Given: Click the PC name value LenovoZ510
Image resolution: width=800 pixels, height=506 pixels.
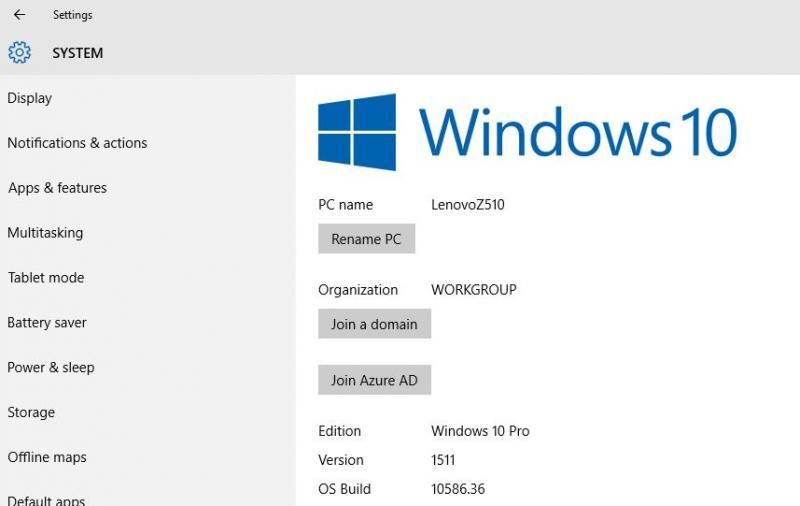Looking at the screenshot, I should pos(468,205).
